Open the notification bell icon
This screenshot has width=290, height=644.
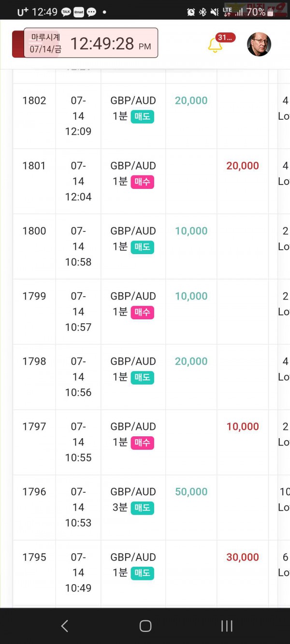coord(215,45)
